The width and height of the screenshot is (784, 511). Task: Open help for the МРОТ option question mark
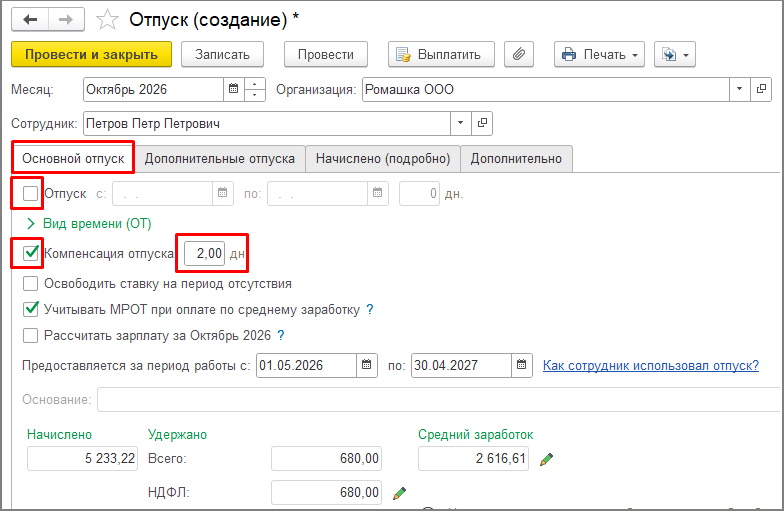[370, 310]
